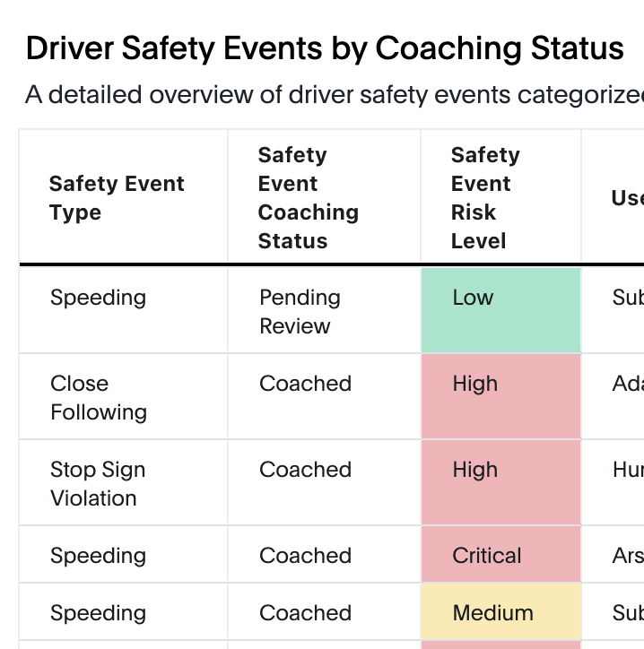Image resolution: width=644 pixels, height=649 pixels.
Task: Select High risk in Stop Sign Violation row
Action: (x=500, y=481)
